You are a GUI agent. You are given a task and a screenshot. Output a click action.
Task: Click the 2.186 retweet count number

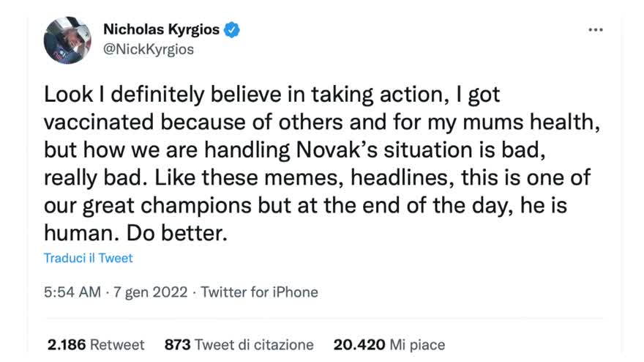tap(67, 344)
